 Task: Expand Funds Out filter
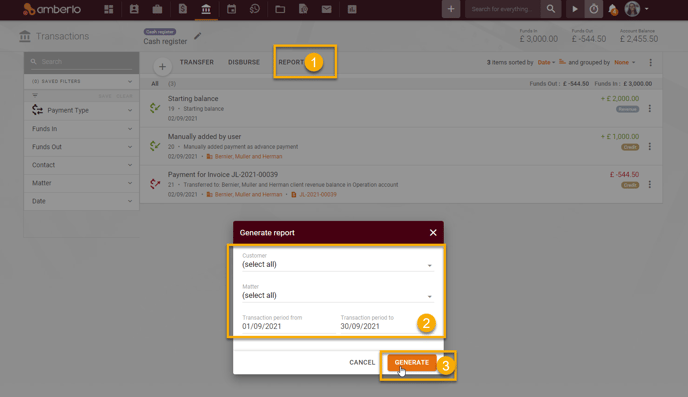click(x=82, y=147)
